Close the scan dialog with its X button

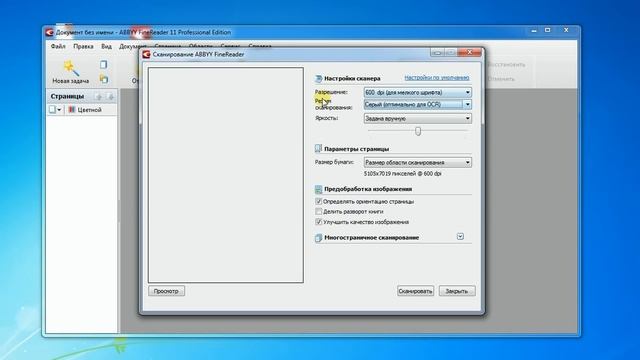[x=470, y=52]
